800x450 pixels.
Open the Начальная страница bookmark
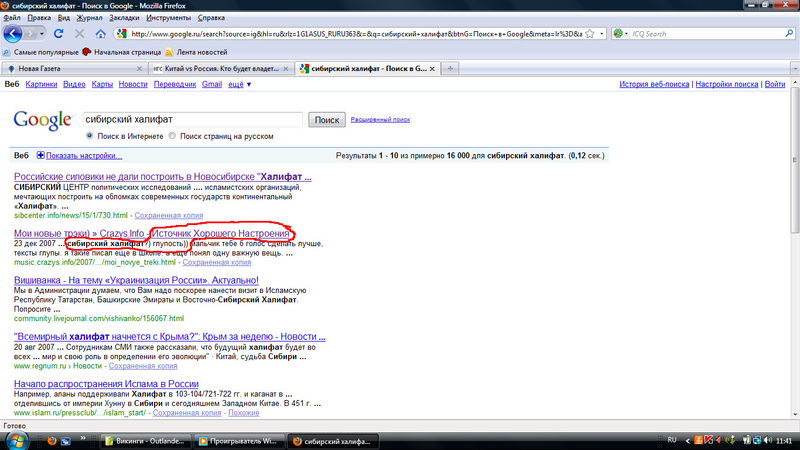tap(121, 52)
